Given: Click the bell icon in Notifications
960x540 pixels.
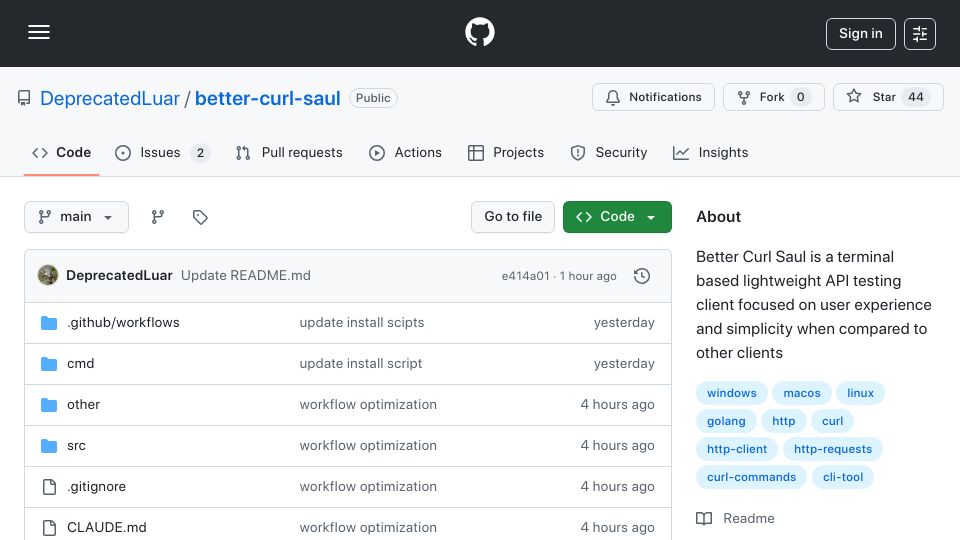Looking at the screenshot, I should pos(613,97).
